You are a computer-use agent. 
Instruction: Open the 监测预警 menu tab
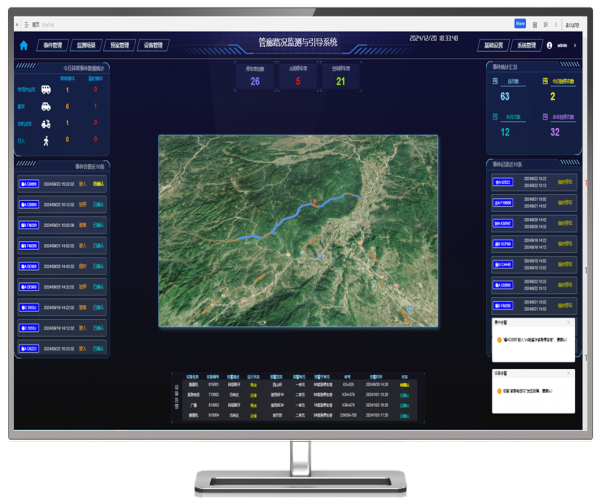click(87, 45)
